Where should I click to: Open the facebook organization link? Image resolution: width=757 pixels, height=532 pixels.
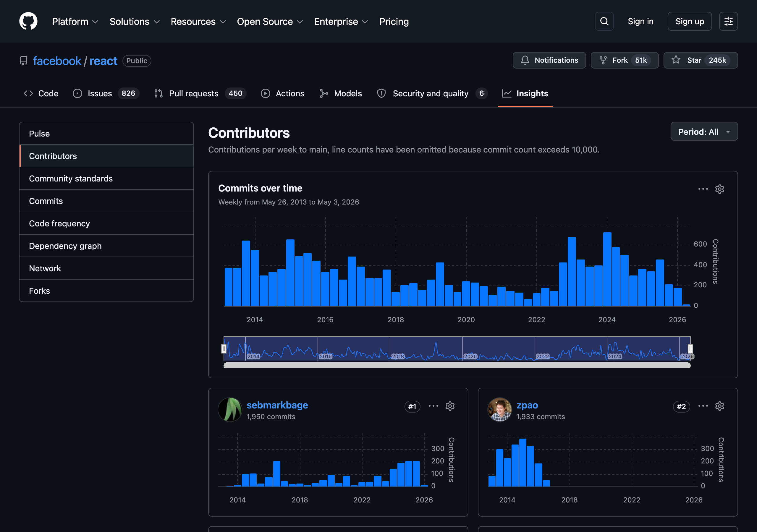point(57,61)
